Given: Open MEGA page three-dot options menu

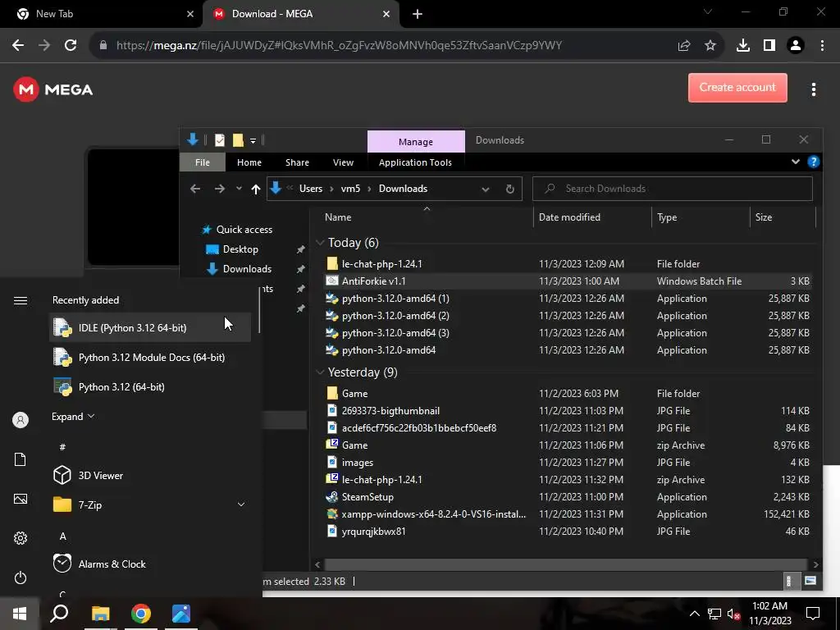Looking at the screenshot, I should tap(813, 89).
